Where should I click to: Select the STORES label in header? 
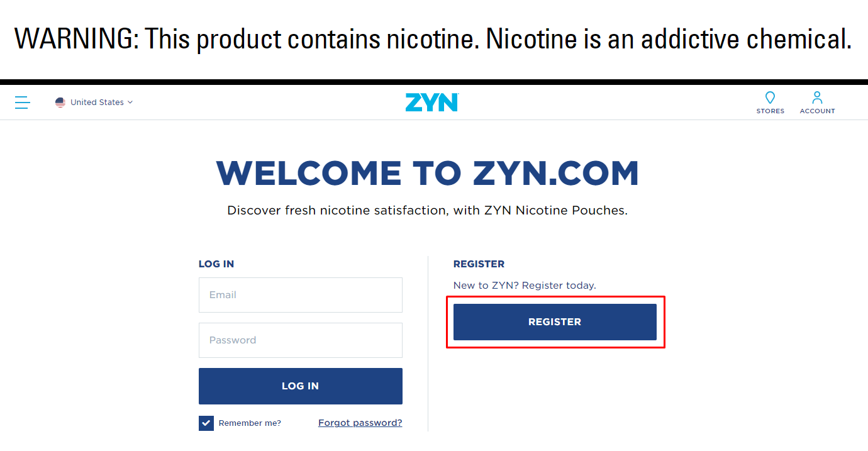771,111
